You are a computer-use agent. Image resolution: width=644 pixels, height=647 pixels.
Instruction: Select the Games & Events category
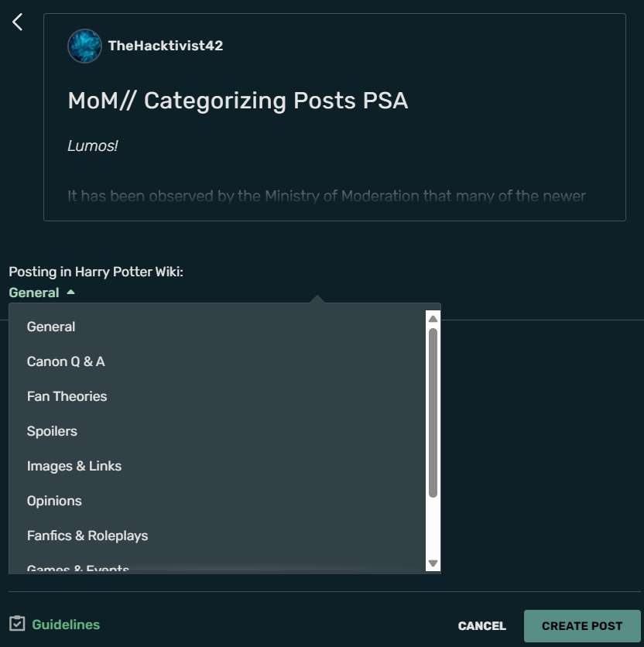click(x=77, y=568)
